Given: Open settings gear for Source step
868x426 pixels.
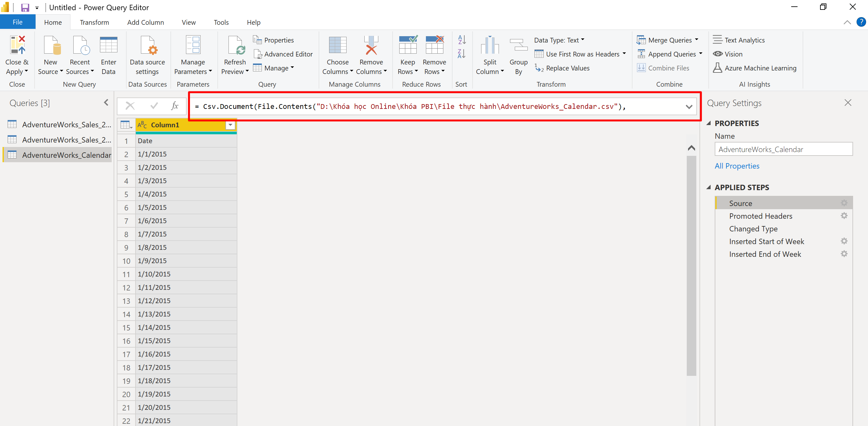Looking at the screenshot, I should (x=844, y=203).
